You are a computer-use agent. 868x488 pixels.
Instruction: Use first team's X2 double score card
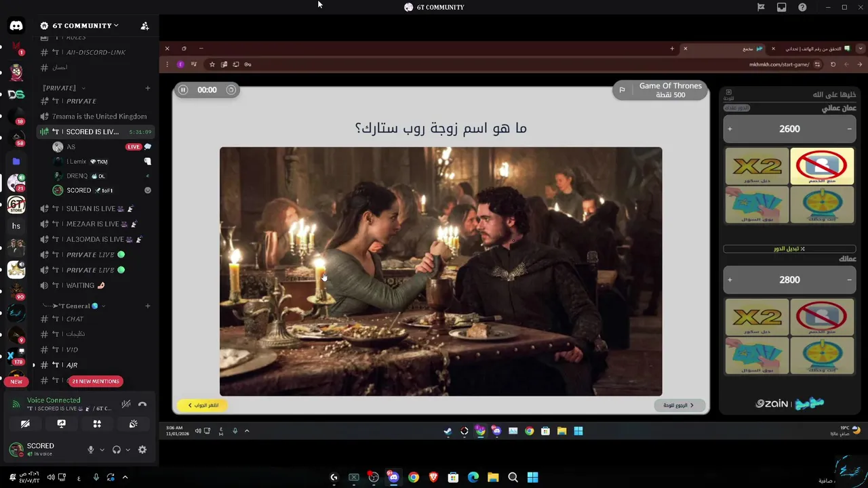coord(757,166)
